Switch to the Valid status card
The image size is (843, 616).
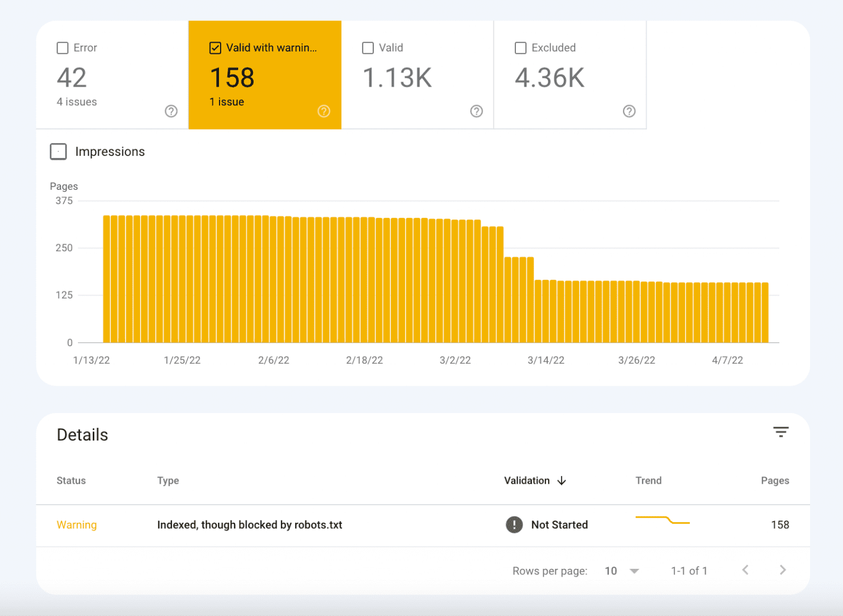click(x=417, y=75)
